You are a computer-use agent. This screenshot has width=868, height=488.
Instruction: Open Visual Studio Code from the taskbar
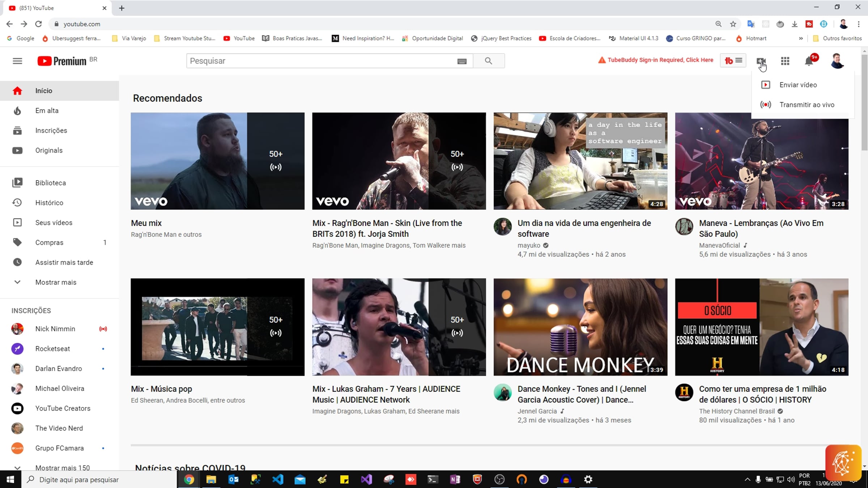pyautogui.click(x=278, y=479)
